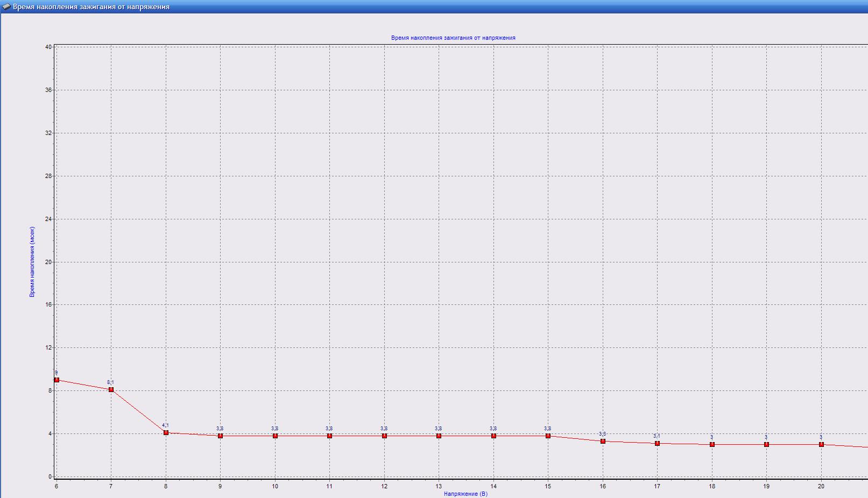Image resolution: width=868 pixels, height=498 pixels.
Task: Select the data point at 6 volts
Action: tap(57, 380)
